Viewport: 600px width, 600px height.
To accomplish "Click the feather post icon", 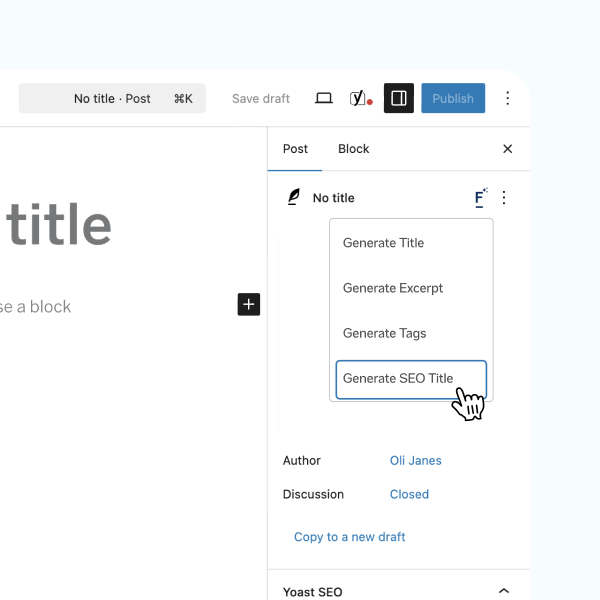I will [x=294, y=198].
